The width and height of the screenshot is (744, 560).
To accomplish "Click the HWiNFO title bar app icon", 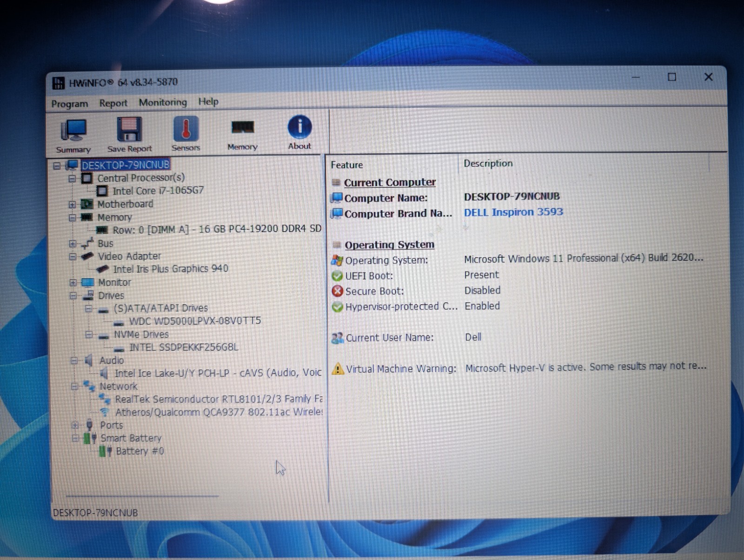I will tap(59, 83).
